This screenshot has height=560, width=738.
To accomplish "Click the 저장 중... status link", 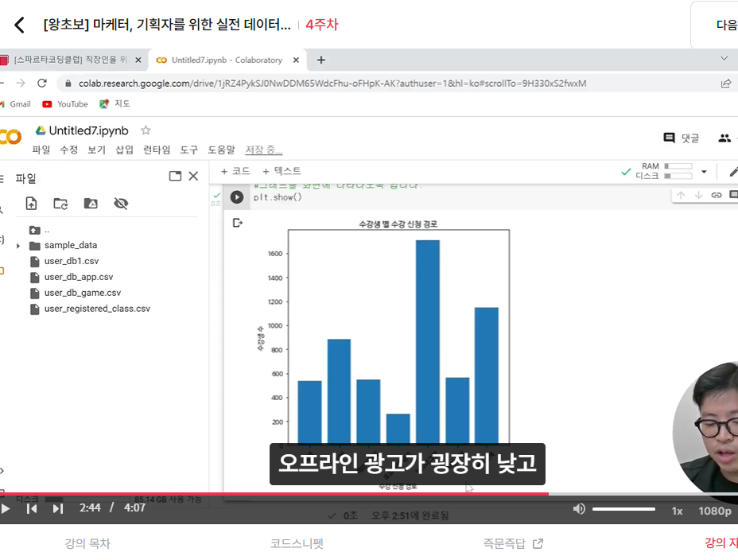I will coord(263,150).
